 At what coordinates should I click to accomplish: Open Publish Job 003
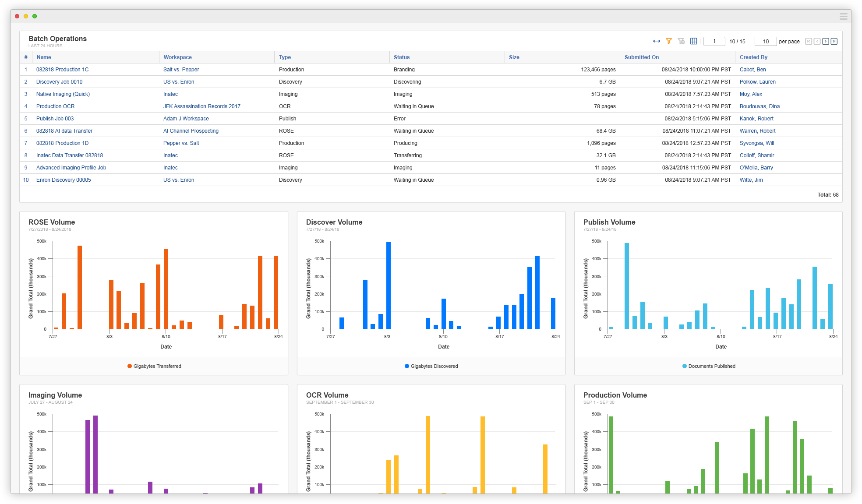click(55, 119)
